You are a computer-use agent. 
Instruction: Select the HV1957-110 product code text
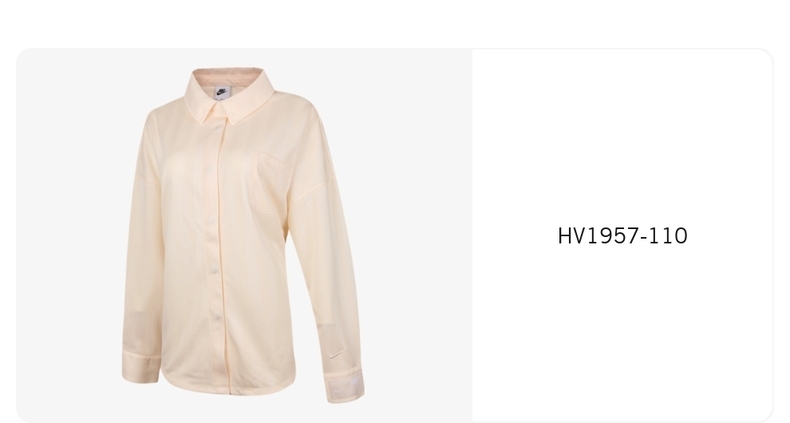[x=622, y=236]
